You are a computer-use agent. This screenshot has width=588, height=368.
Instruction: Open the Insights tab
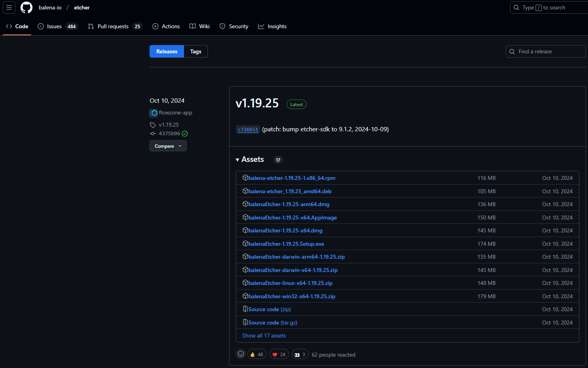272,26
